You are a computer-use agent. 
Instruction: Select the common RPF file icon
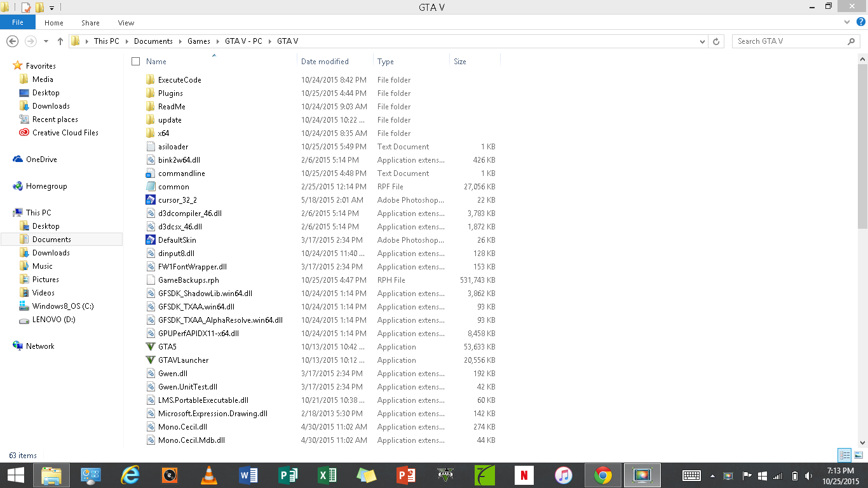pos(151,187)
